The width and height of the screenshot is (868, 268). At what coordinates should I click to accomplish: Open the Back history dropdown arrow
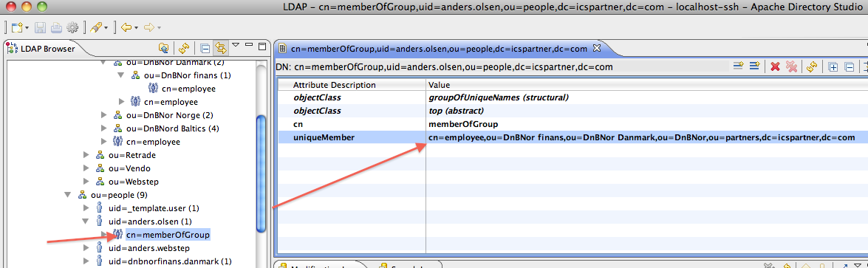coord(136,28)
